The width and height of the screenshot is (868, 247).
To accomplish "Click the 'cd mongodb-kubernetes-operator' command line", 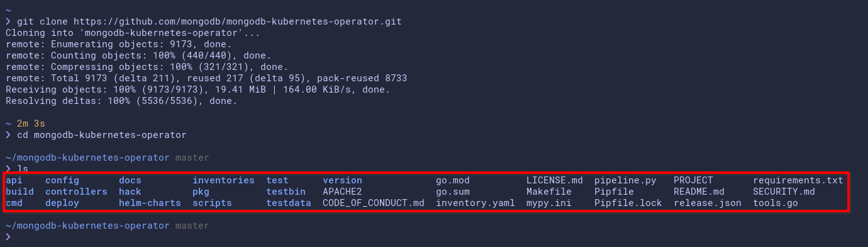I will [x=102, y=135].
